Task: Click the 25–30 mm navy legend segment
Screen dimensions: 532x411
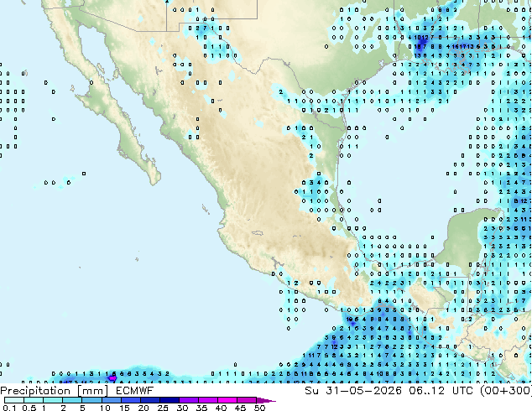Action: [x=170, y=400]
